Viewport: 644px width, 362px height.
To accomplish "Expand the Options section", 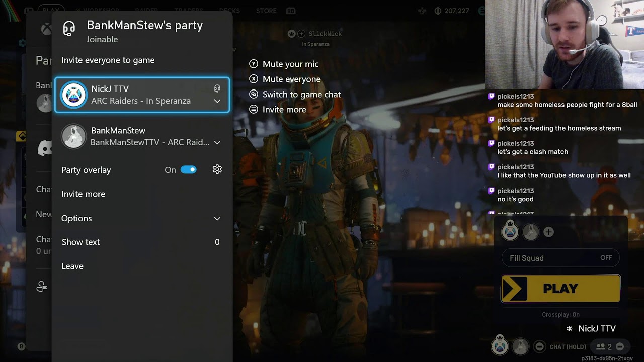I will [x=141, y=218].
